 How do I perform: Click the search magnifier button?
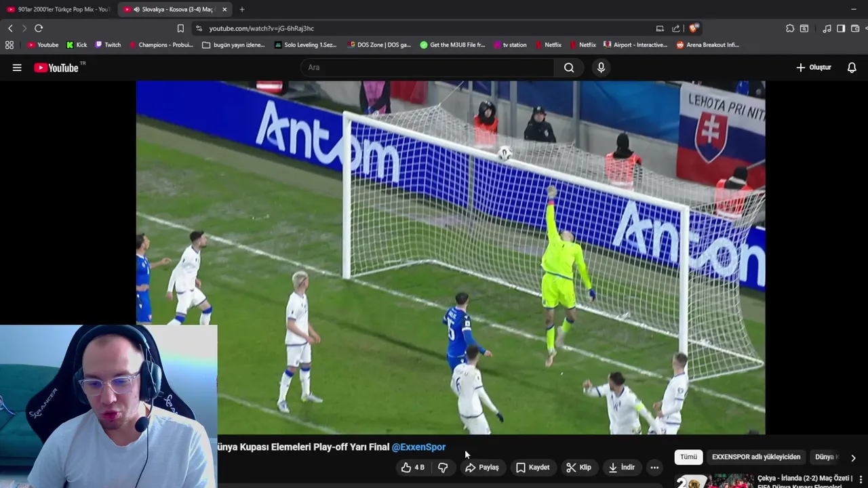tap(569, 68)
